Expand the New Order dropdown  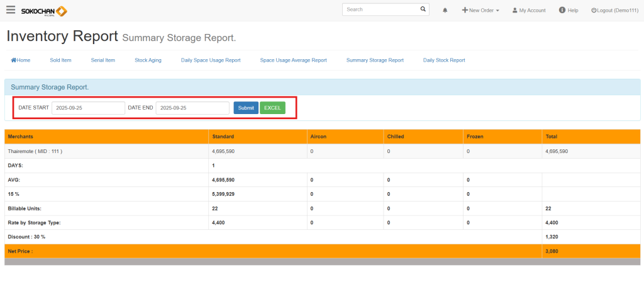pyautogui.click(x=480, y=11)
